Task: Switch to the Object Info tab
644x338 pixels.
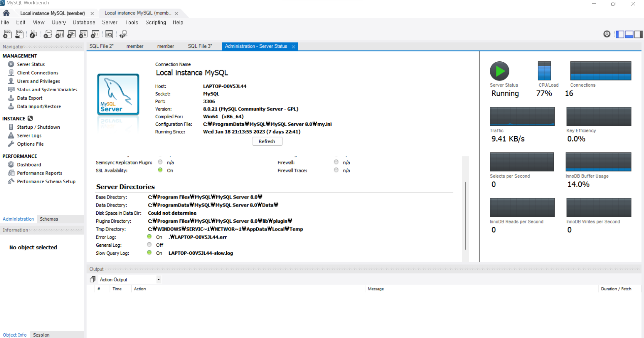Action: (15, 335)
